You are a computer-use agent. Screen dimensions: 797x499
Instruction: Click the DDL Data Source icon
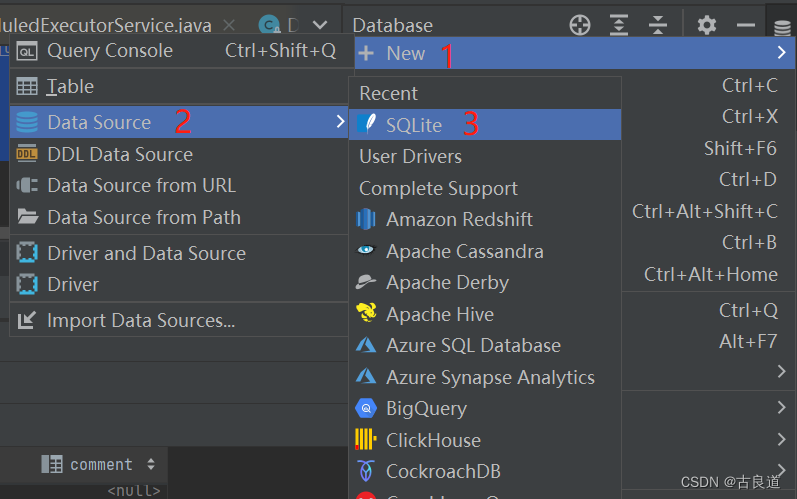26,153
